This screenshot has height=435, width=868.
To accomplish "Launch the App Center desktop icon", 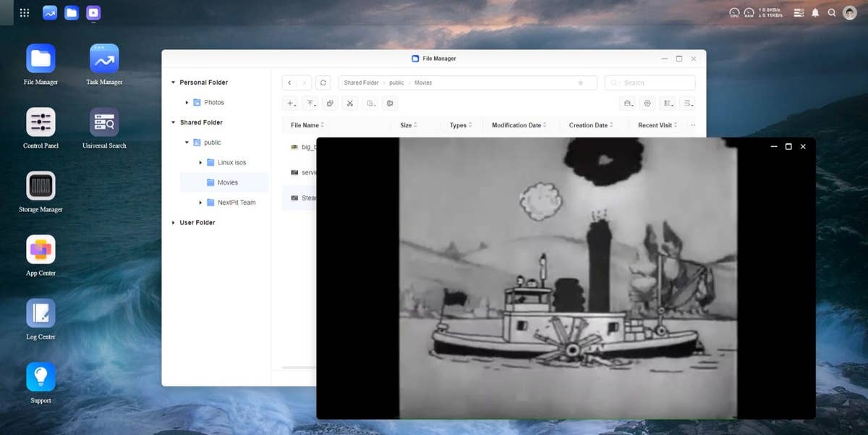I will (41, 250).
